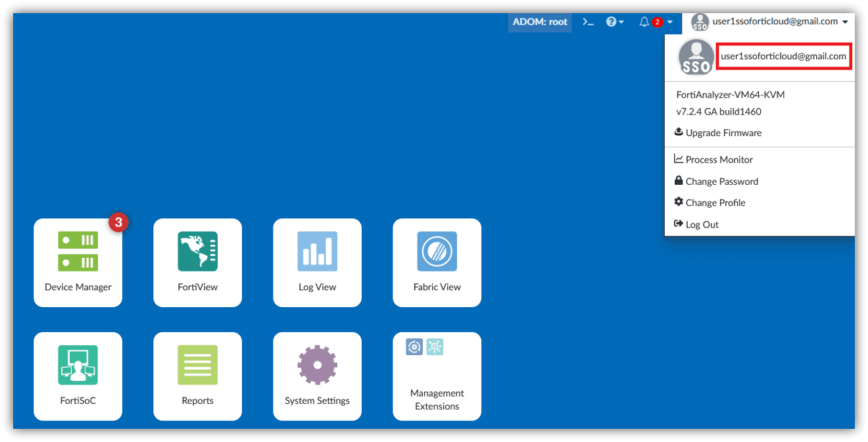Click the Device Manager label text
868x442 pixels.
(78, 287)
